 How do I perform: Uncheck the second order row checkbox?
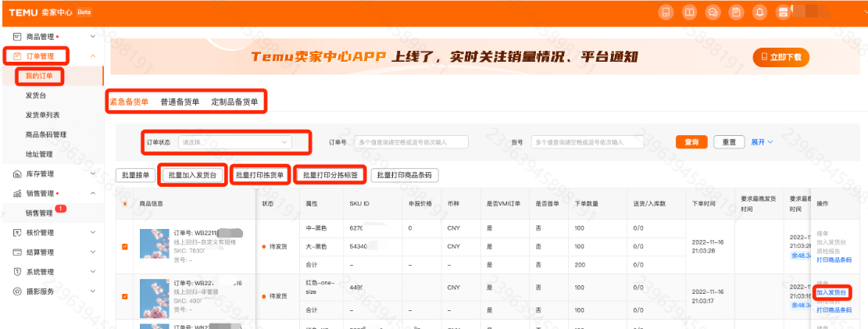pos(124,296)
